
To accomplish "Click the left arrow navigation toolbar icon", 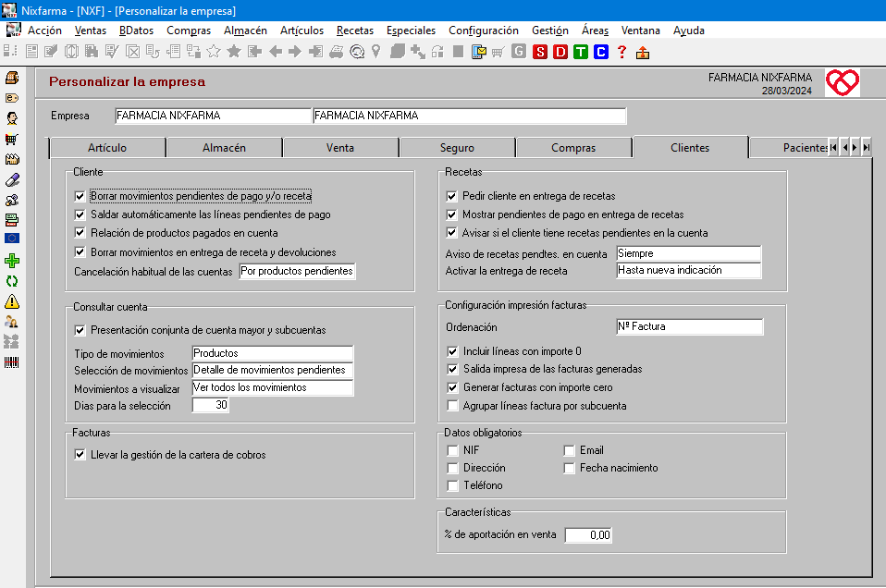I will click(276, 52).
